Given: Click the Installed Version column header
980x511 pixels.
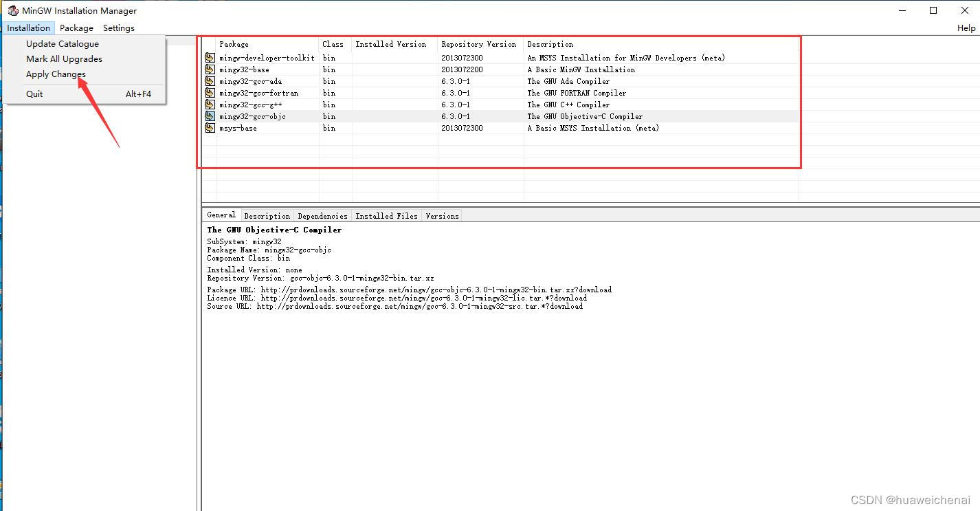Looking at the screenshot, I should tap(395, 44).
